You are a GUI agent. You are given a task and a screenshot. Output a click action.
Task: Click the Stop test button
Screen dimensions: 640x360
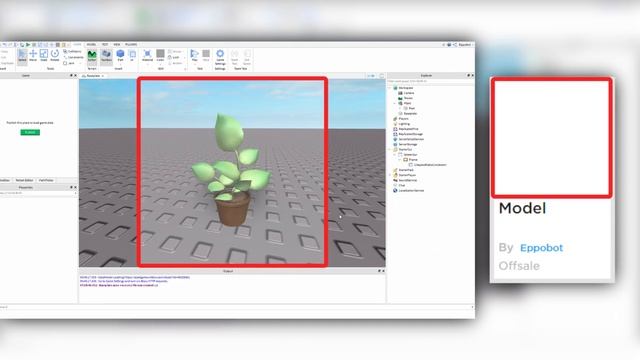pyautogui.click(x=206, y=56)
